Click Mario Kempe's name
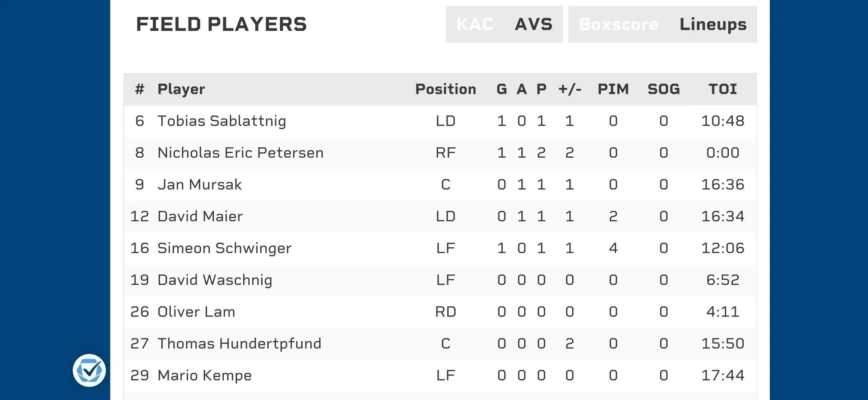This screenshot has width=868, height=400. 204,376
